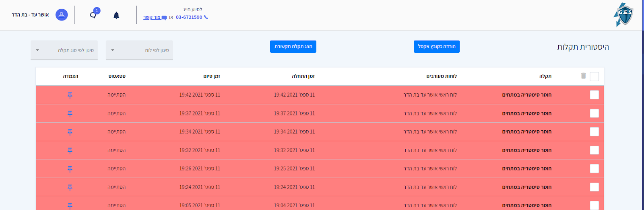The height and width of the screenshot is (210, 644).
Task: Pin the fault row from 19:34
Action: [70, 132]
